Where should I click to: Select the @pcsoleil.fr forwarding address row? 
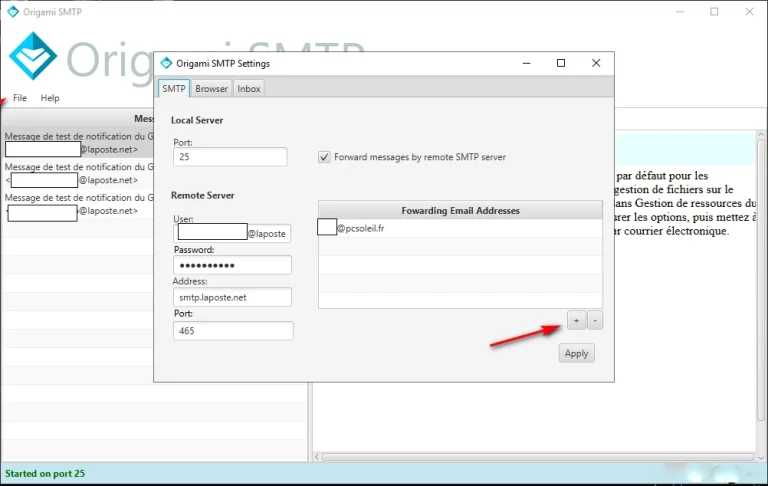tap(460, 228)
